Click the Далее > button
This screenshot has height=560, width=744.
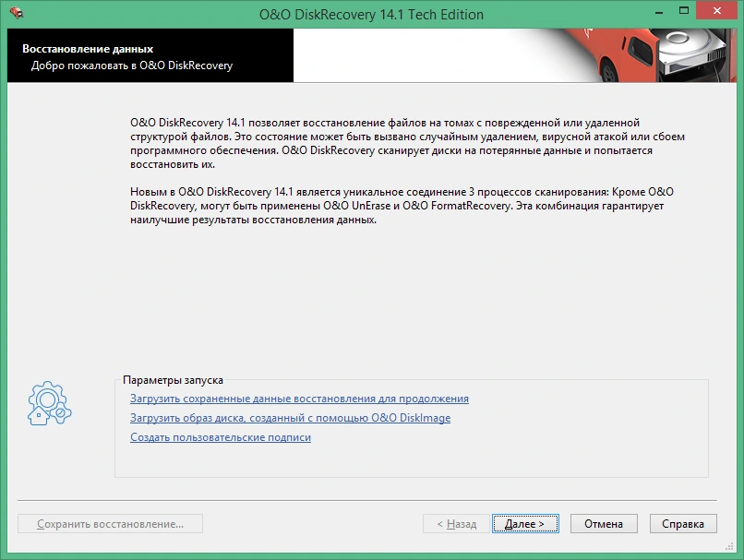pyautogui.click(x=525, y=523)
